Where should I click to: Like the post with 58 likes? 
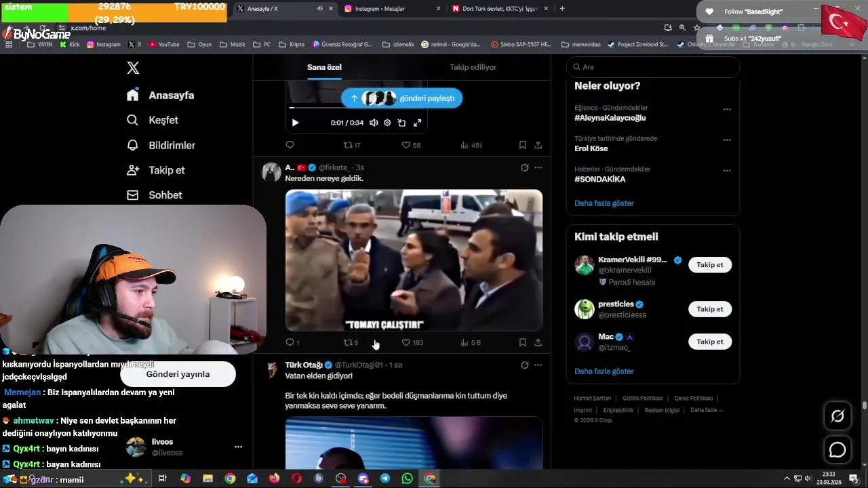(411, 145)
